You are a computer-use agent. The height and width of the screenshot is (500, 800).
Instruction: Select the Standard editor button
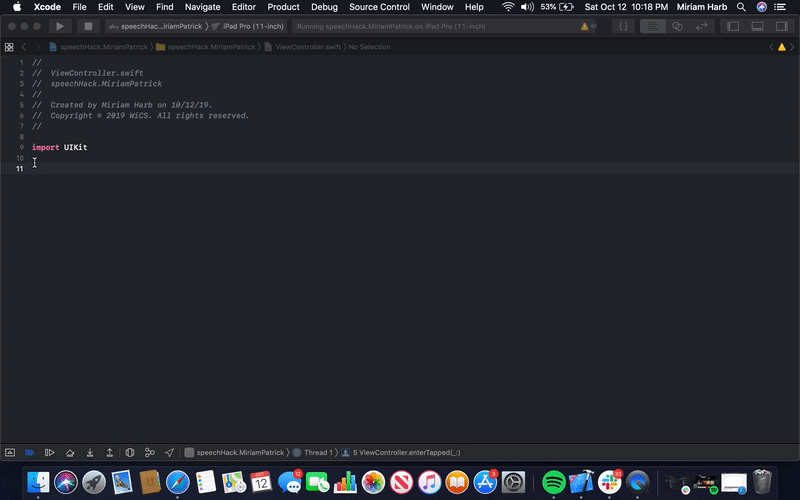(x=653, y=26)
